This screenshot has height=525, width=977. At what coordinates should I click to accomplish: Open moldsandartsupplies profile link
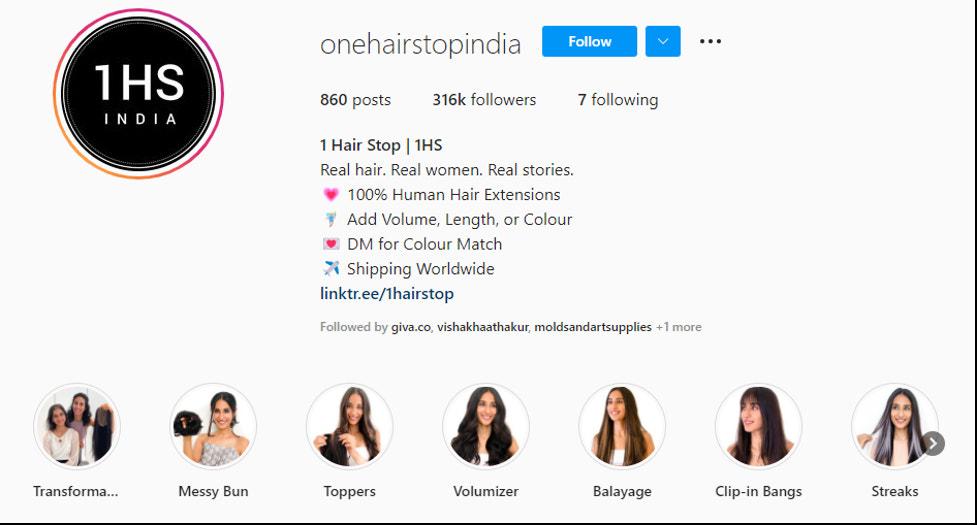pos(593,327)
